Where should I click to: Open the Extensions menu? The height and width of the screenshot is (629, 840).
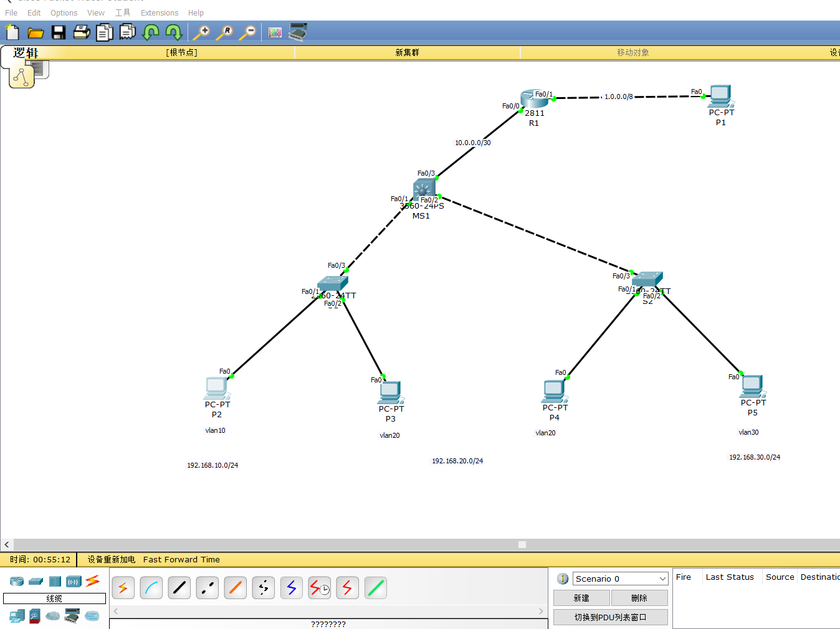pyautogui.click(x=160, y=12)
